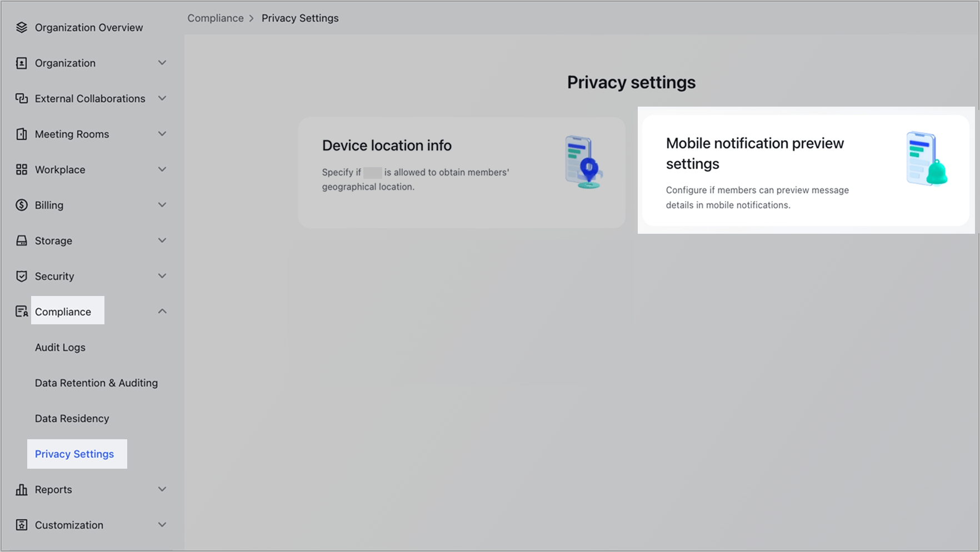
Task: Click the Meeting Rooms door icon
Action: (x=22, y=134)
